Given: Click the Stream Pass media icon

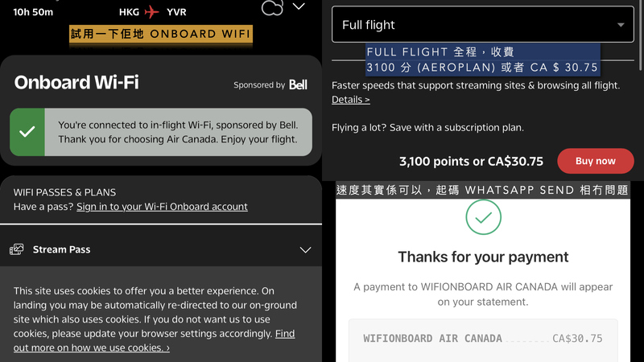Looking at the screenshot, I should pyautogui.click(x=17, y=249).
